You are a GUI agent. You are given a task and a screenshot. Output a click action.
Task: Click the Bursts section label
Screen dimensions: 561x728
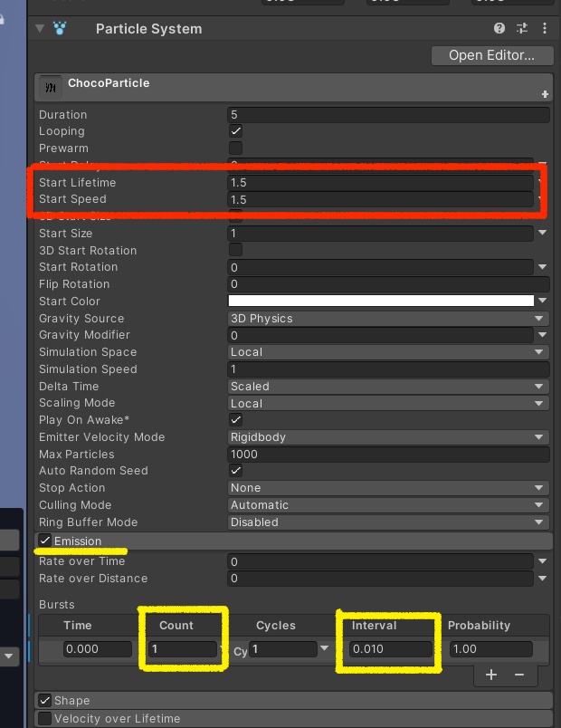tap(57, 605)
